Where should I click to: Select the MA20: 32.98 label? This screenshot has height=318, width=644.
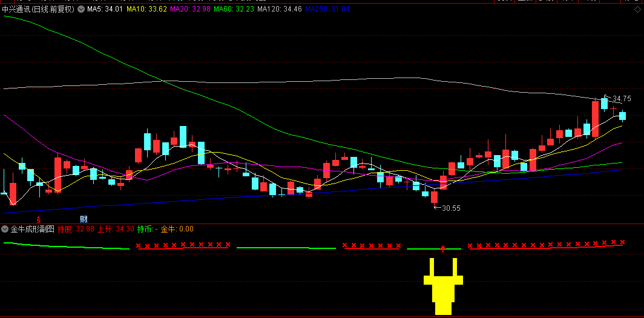point(191,8)
